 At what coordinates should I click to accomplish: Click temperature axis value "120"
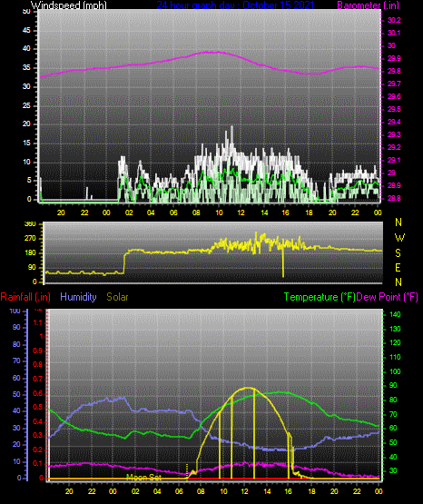[395, 343]
